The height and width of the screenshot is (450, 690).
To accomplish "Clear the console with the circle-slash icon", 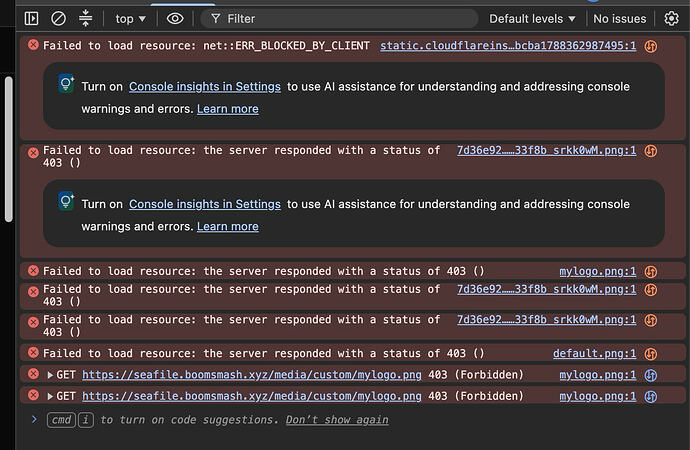I will pos(58,18).
